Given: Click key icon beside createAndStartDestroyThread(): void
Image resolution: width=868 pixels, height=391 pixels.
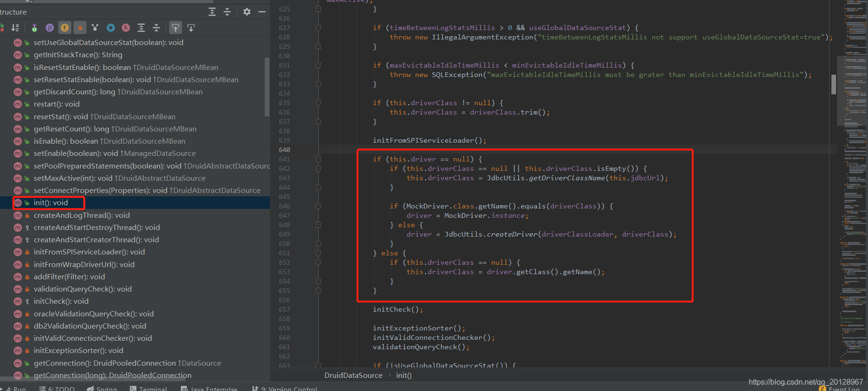Looking at the screenshot, I should click(27, 228).
